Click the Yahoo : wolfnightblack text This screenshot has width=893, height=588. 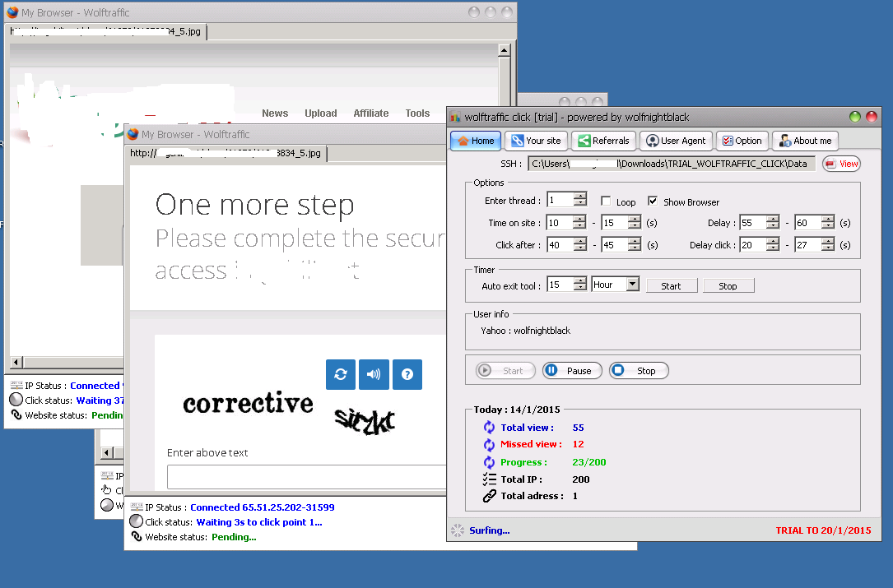(x=525, y=331)
